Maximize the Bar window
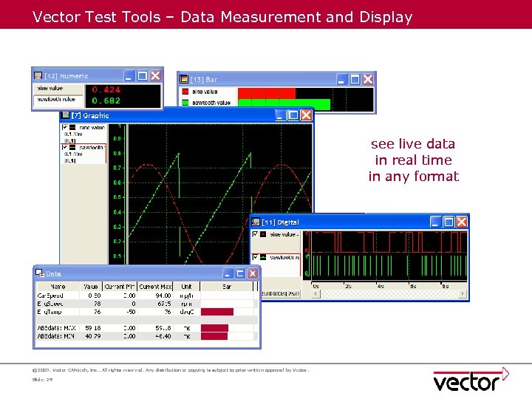The width and height of the screenshot is (532, 399). pos(355,79)
